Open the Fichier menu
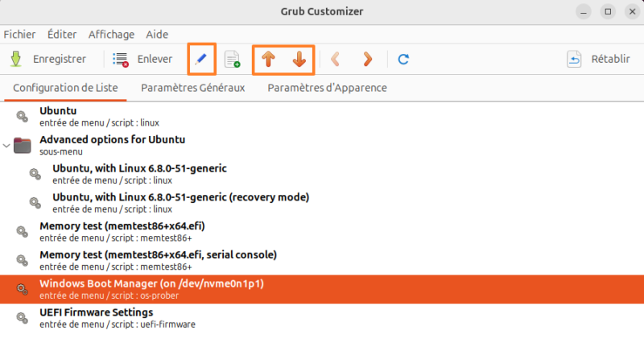This screenshot has height=339, width=644. pyautogui.click(x=19, y=35)
